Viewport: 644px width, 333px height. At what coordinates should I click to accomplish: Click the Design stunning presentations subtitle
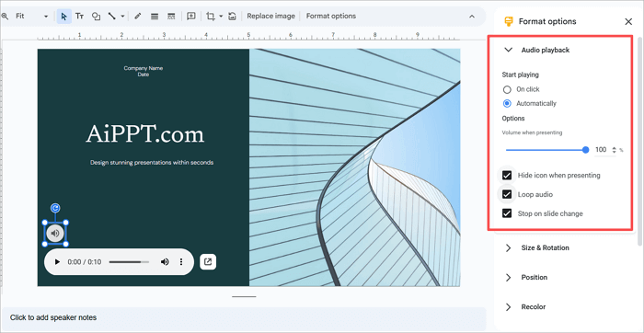(x=152, y=163)
